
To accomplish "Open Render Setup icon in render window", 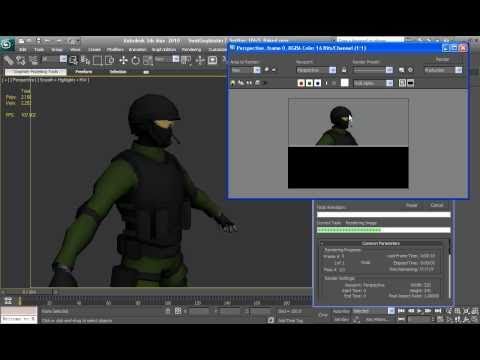I will point(402,70).
